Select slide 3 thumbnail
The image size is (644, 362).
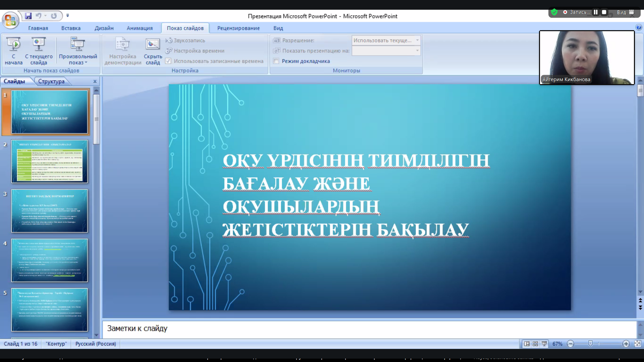coord(49,211)
